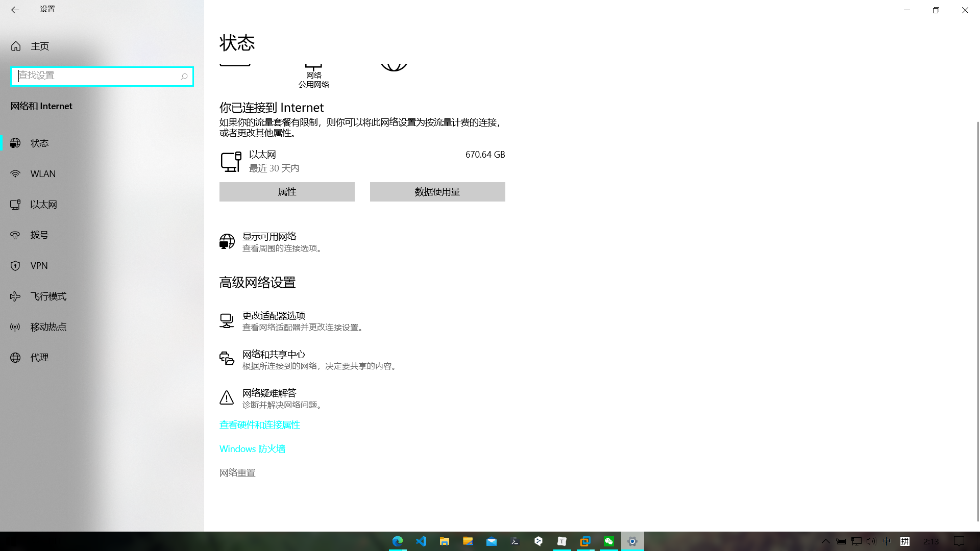980x551 pixels.
Task: Open 显示可用网络 show available networks
Action: (269, 237)
